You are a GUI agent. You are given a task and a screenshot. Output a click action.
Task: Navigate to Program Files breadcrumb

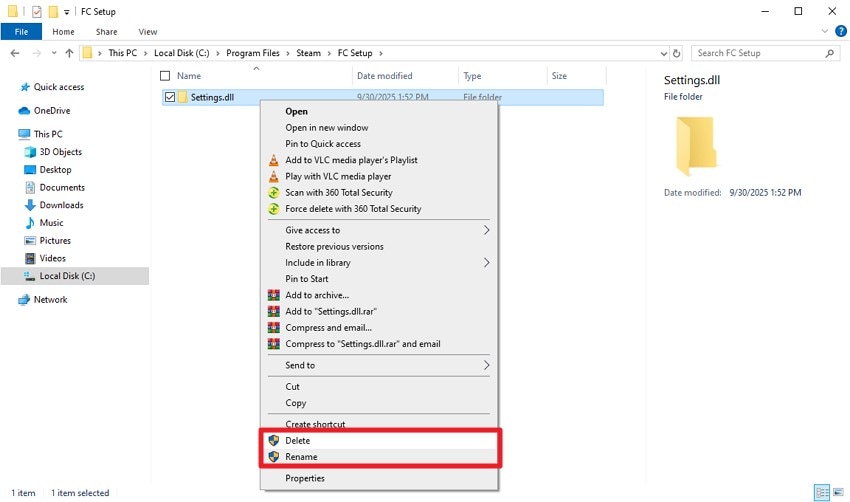253,53
